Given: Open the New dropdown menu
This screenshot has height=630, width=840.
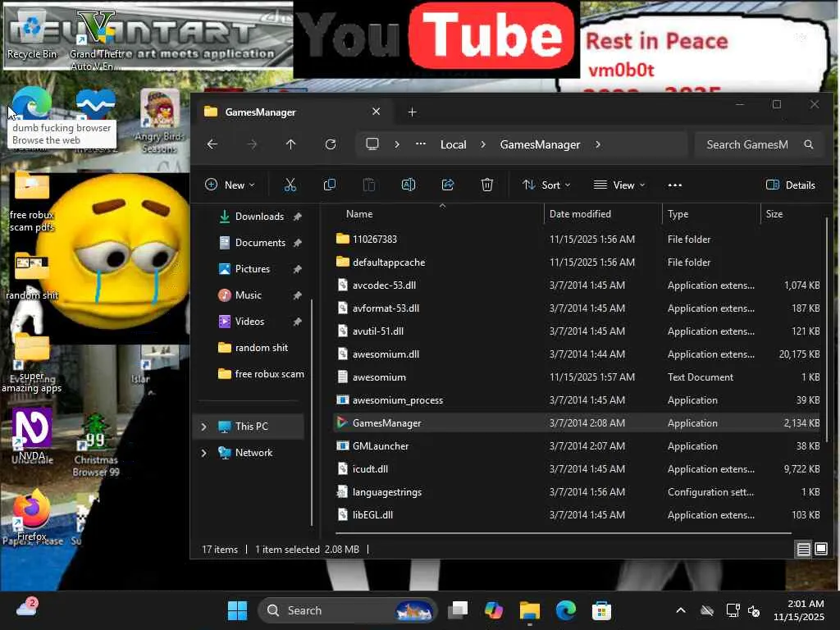Looking at the screenshot, I should click(x=230, y=185).
